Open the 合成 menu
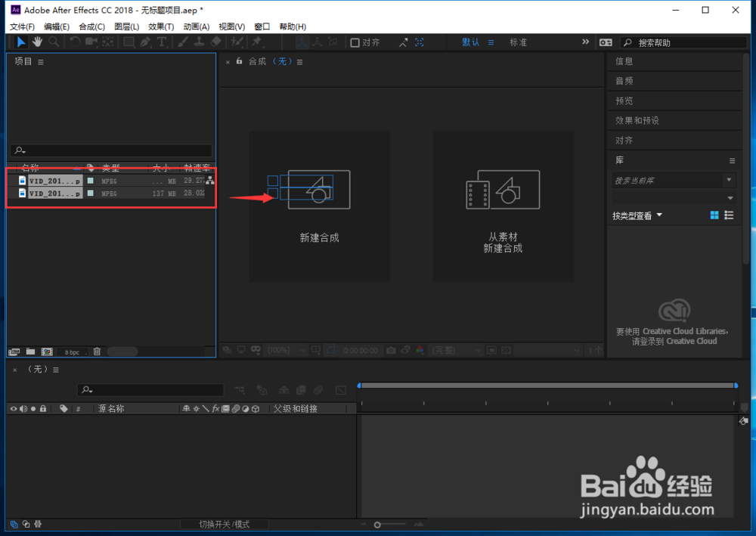Viewport: 756px width, 536px height. (90, 26)
